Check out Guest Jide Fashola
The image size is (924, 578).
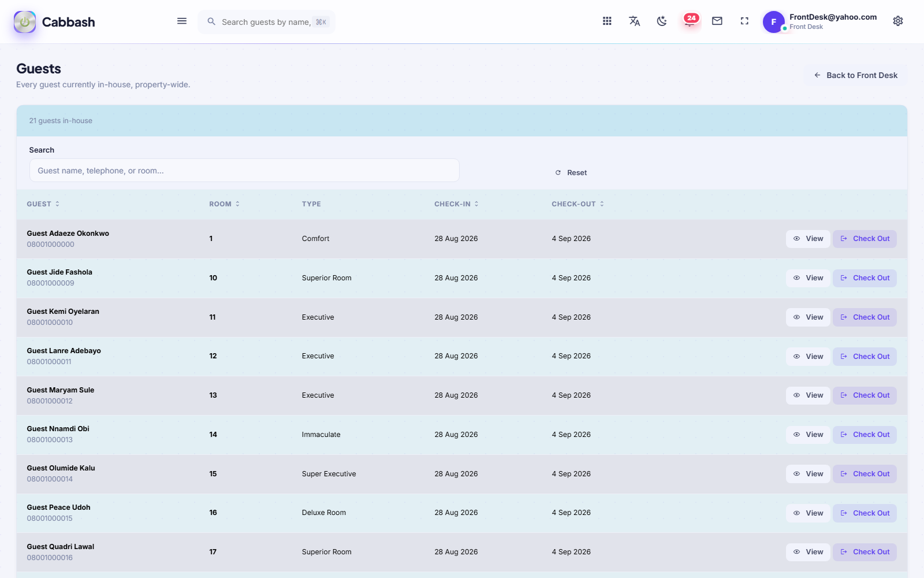[x=865, y=278]
